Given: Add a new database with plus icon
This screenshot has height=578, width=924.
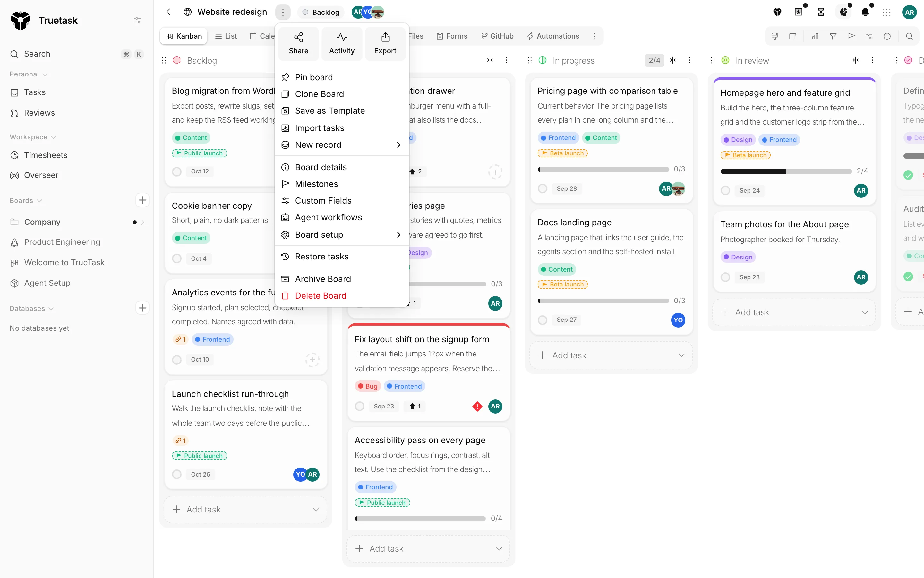Looking at the screenshot, I should [142, 308].
